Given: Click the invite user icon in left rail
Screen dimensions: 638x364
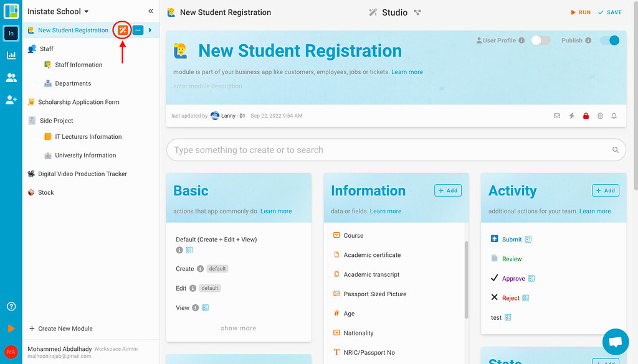Looking at the screenshot, I should coord(10,100).
